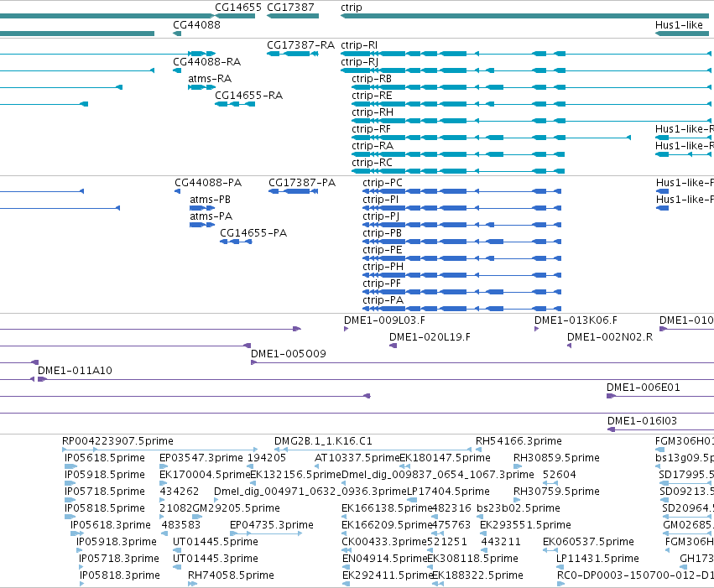Image resolution: width=714 pixels, height=588 pixels.
Task: Click the RH74058.5prime EST
Action: (192, 584)
